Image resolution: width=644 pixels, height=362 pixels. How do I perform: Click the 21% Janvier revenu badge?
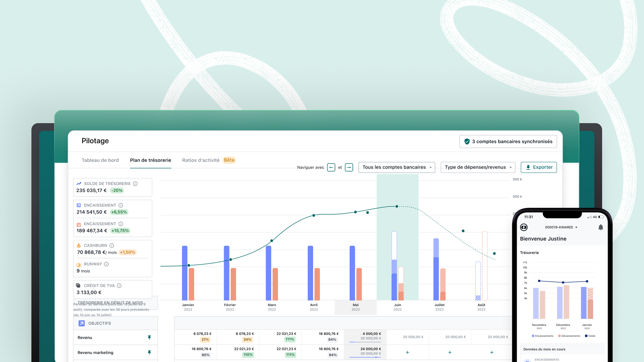(205, 339)
